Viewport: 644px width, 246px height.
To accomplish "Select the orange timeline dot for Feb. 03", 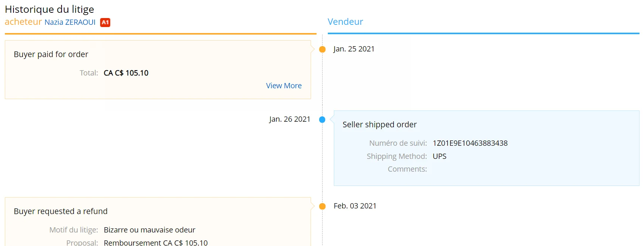I will tap(322, 206).
